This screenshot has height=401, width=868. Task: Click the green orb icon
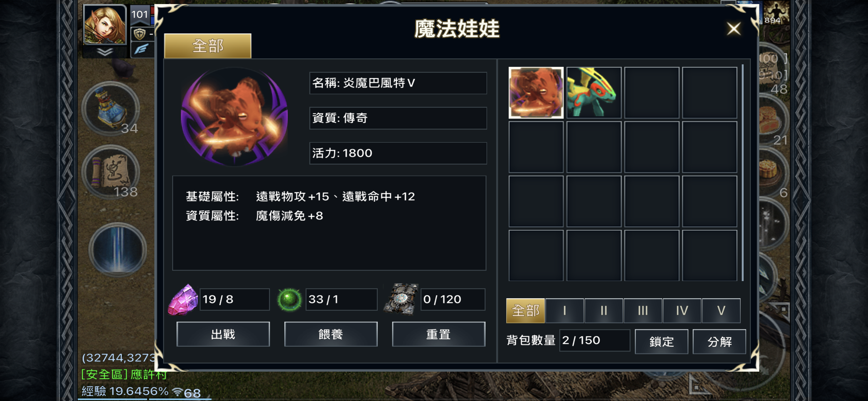pyautogui.click(x=289, y=300)
